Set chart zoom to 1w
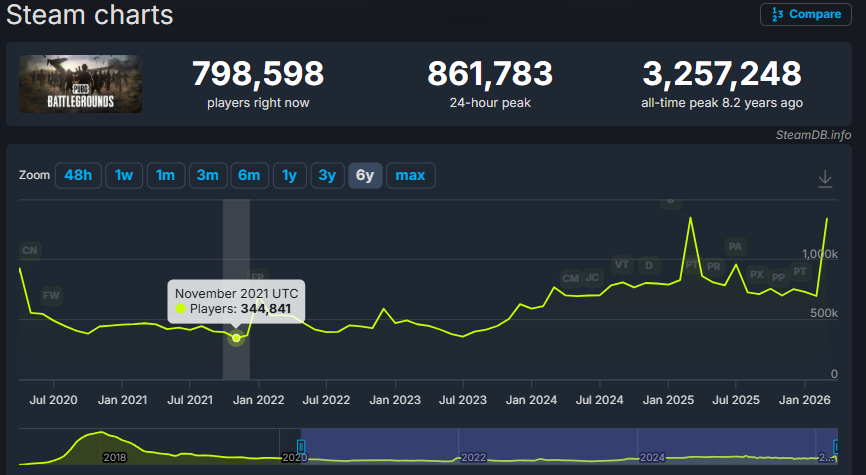This screenshot has width=866, height=475. coord(124,176)
